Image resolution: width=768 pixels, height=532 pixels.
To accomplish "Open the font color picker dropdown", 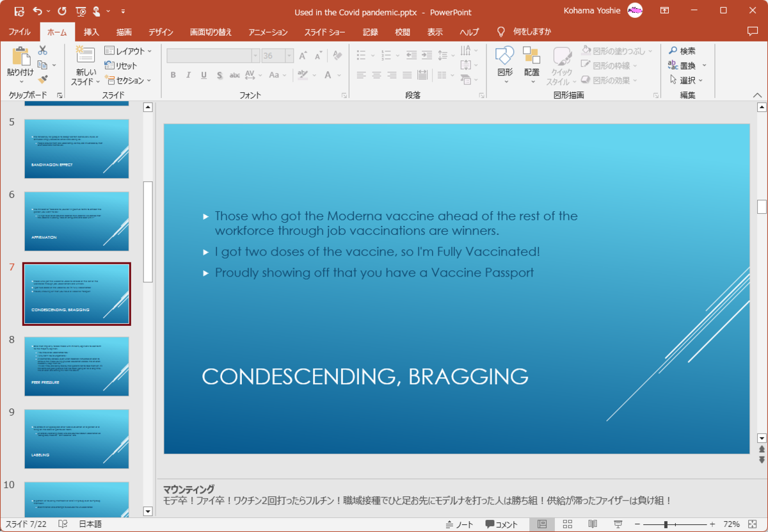I will 339,75.
